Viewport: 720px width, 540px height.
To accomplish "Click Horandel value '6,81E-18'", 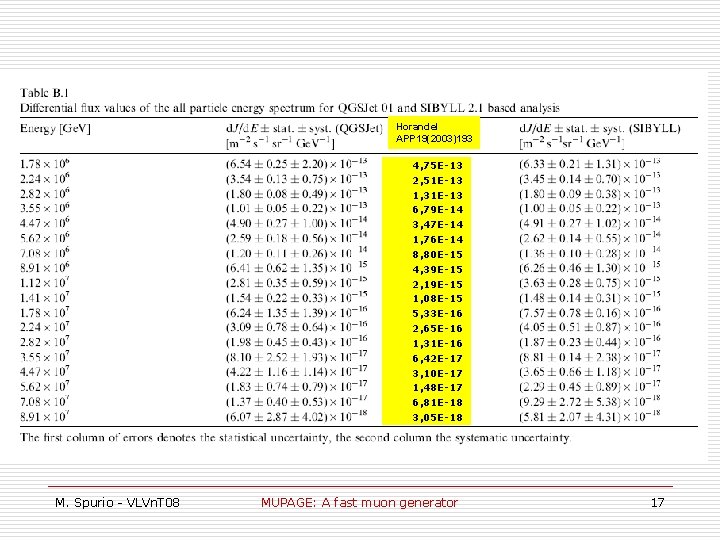I will click(437, 403).
